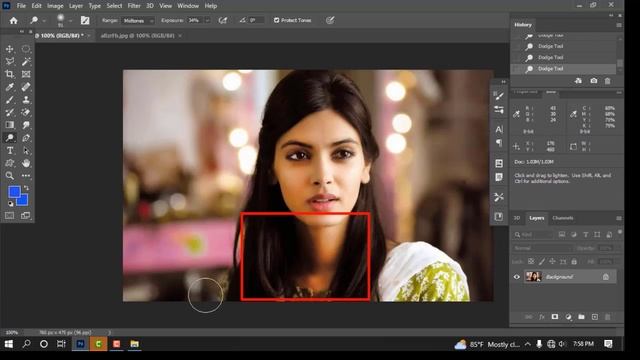Image resolution: width=640 pixels, height=360 pixels.
Task: Open the Filter menu
Action: point(134,6)
